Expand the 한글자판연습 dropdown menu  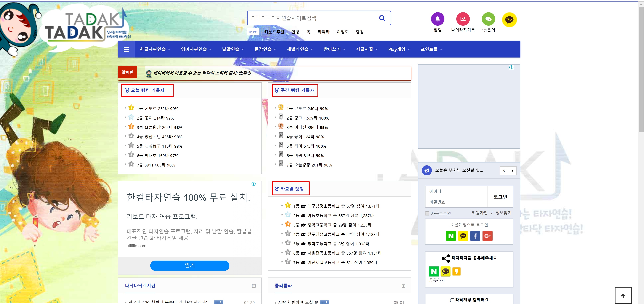click(155, 49)
